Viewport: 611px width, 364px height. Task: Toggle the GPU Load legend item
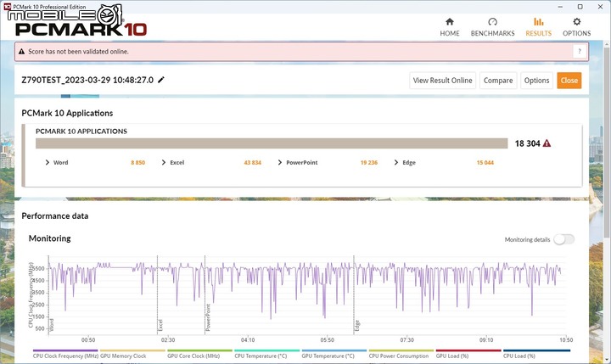coord(468,355)
